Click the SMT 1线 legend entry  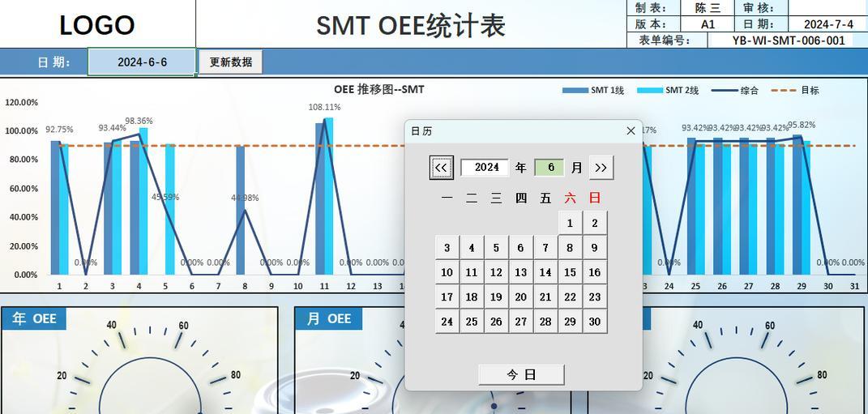593,90
